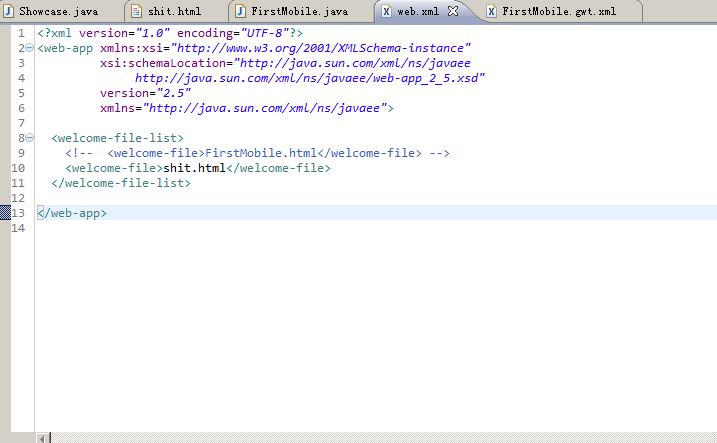
Task: Place cursor on empty line 14
Action: point(200,228)
